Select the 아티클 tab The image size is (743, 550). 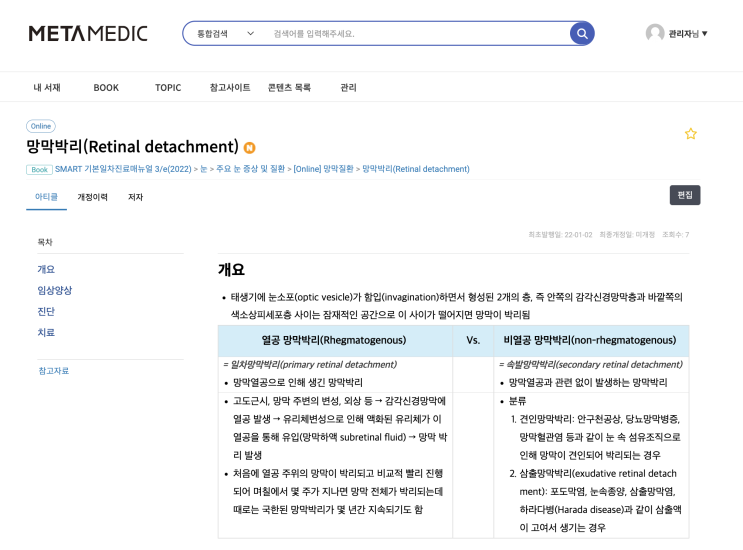pyautogui.click(x=46, y=197)
